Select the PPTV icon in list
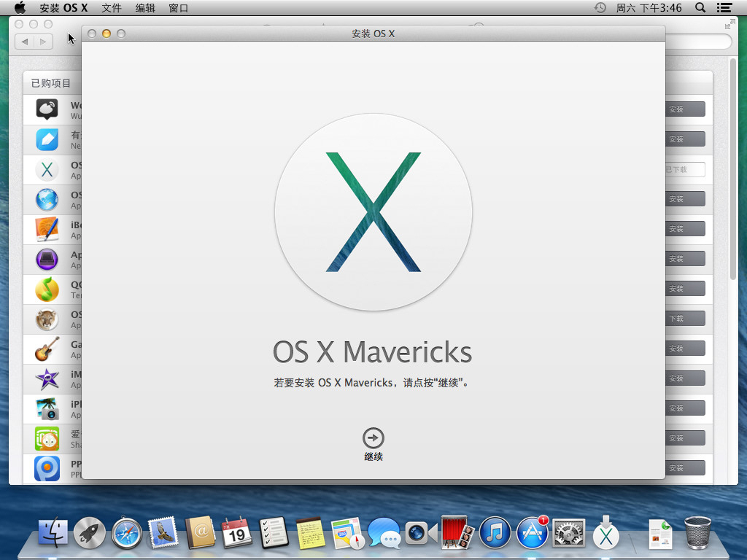This screenshot has height=560, width=747. coord(47,469)
